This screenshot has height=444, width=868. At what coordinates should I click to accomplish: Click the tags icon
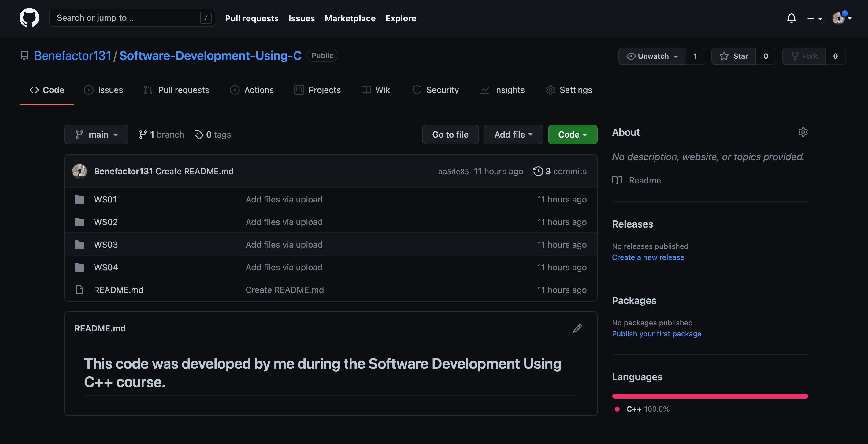coord(199,135)
